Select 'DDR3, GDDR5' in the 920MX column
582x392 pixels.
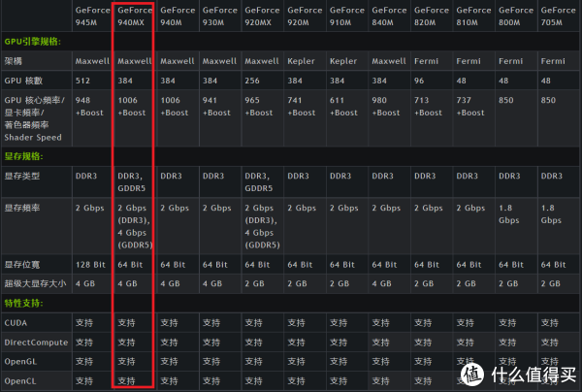coord(259,182)
